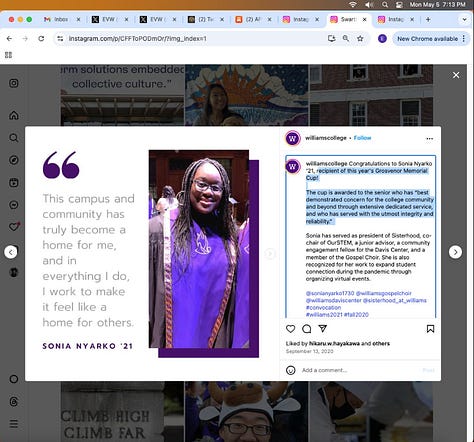This screenshot has width=474, height=442.
Task: View others who liked the post
Action: pos(381,343)
